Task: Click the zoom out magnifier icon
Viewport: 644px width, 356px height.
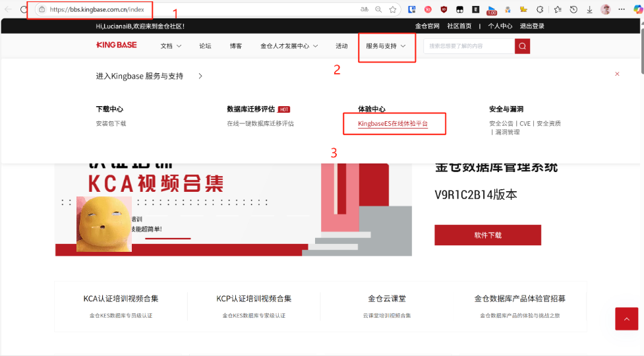Action: tap(378, 9)
